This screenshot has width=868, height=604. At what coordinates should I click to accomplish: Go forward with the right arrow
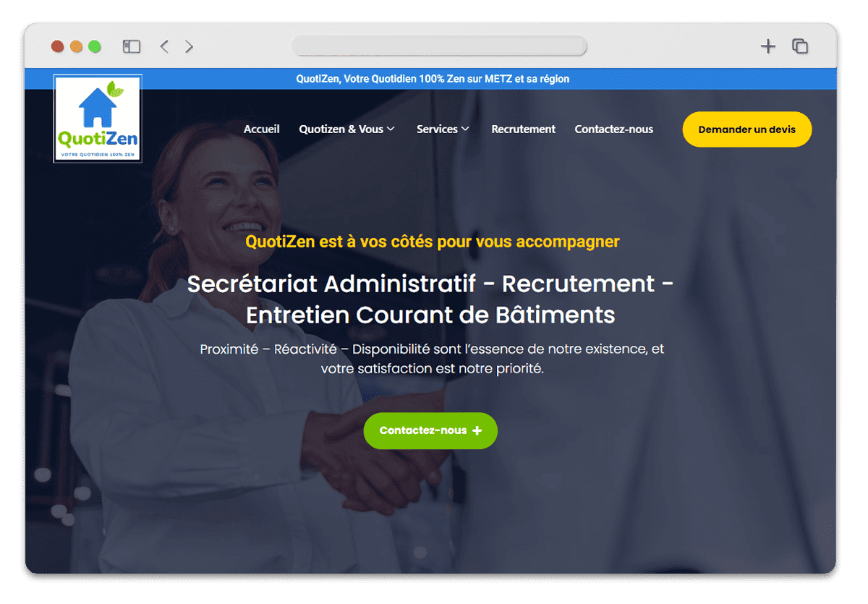[189, 46]
